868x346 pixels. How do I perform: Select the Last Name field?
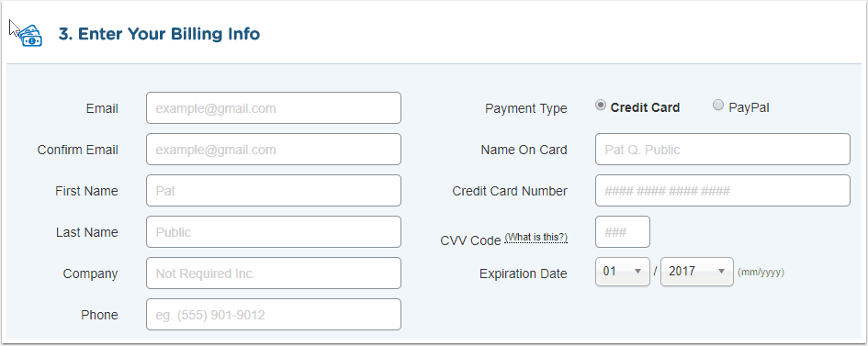pos(274,231)
